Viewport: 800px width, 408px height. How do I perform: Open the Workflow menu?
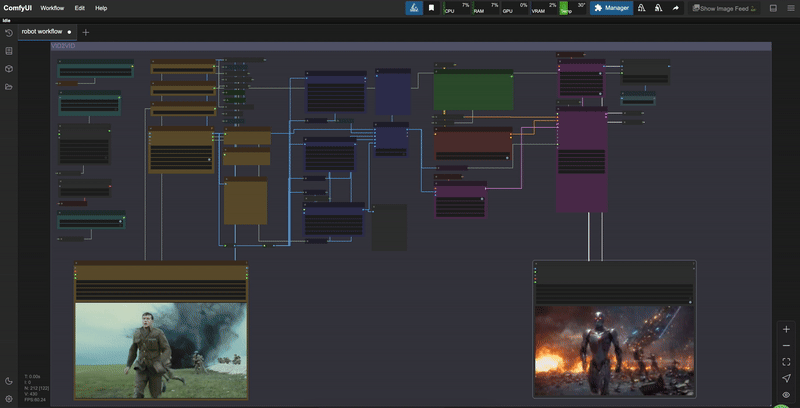(x=53, y=8)
